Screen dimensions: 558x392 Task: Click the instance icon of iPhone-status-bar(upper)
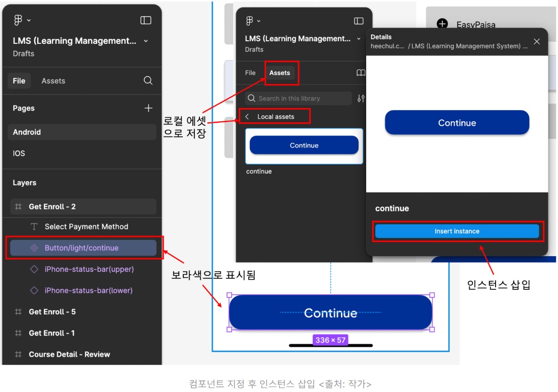tap(34, 269)
